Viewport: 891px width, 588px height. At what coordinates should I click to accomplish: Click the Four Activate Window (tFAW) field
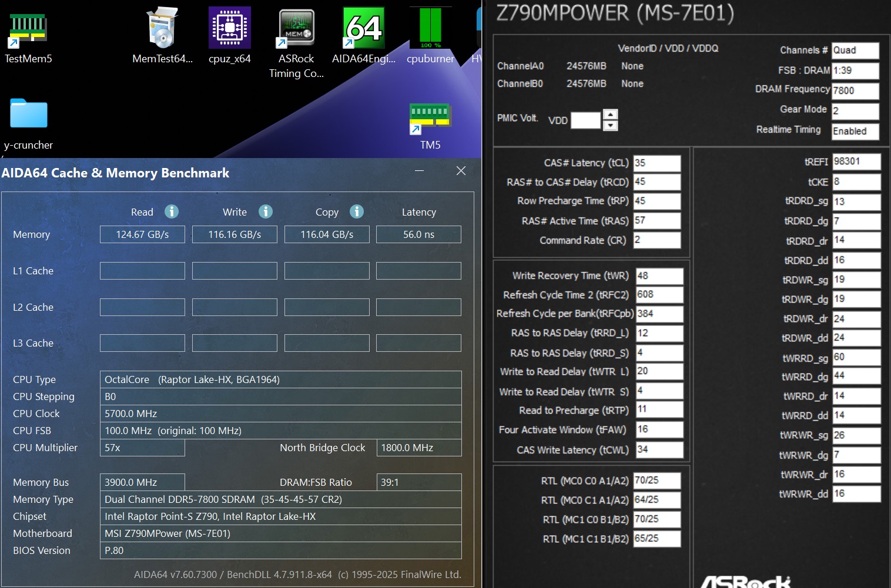point(659,429)
